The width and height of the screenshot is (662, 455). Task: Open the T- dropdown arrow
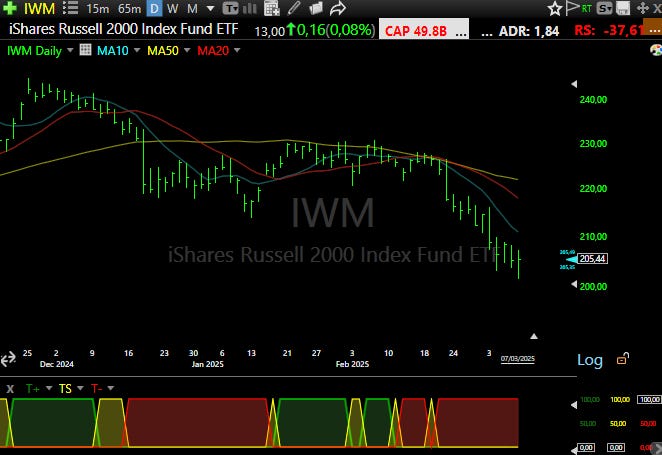111,388
